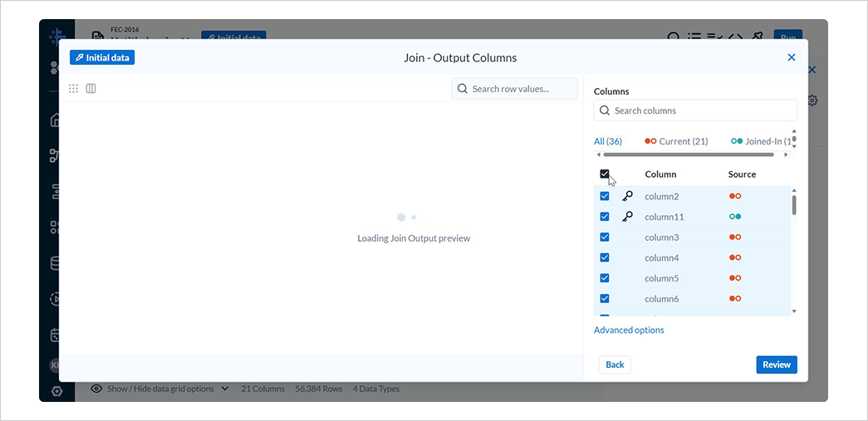Click the joined-in source icon for column11

[735, 217]
